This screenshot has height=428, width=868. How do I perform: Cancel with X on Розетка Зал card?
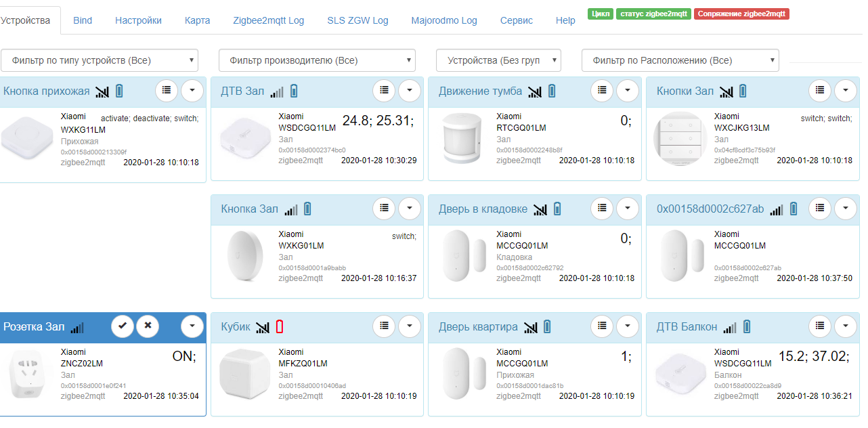(148, 326)
